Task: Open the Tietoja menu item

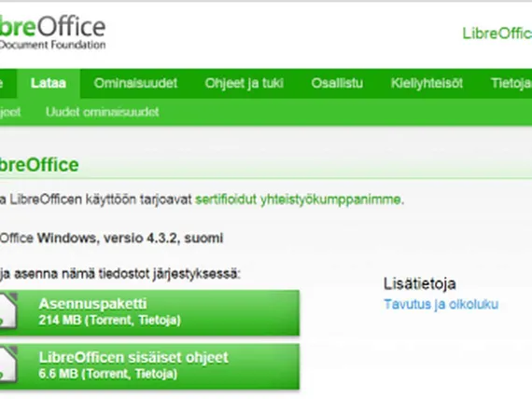Action: [x=511, y=83]
